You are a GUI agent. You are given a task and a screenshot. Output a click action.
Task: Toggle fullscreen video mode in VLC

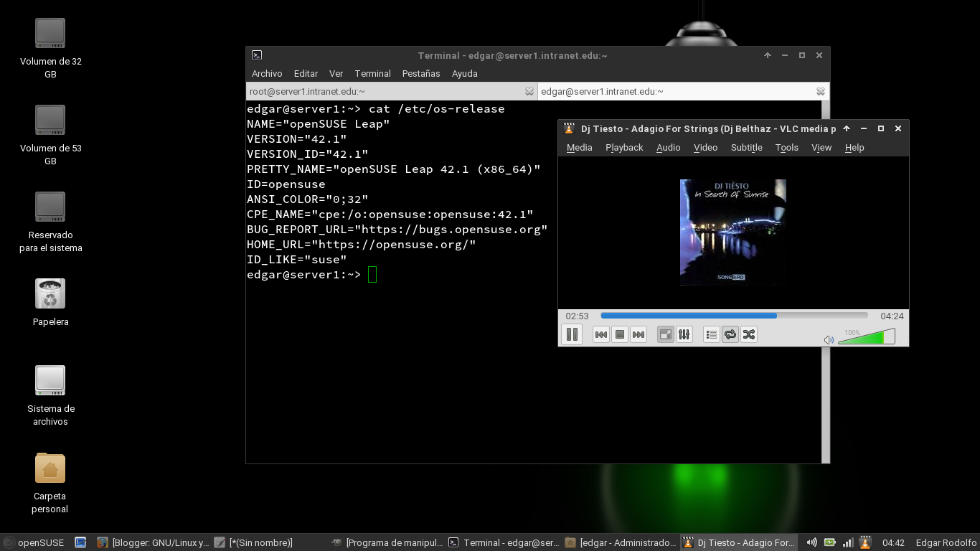point(666,334)
